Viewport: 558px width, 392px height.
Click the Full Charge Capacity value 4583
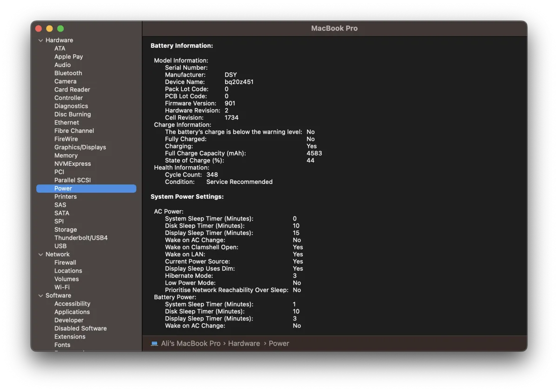(x=314, y=153)
